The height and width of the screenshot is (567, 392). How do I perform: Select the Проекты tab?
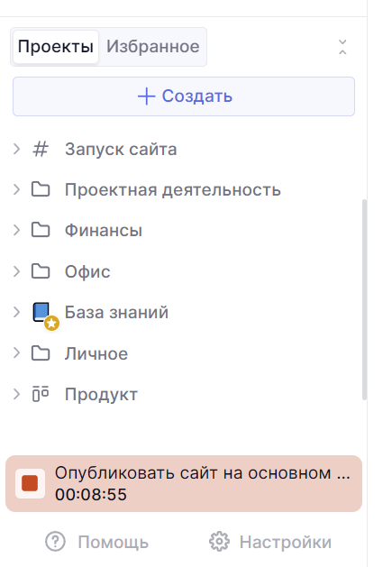coord(56,47)
